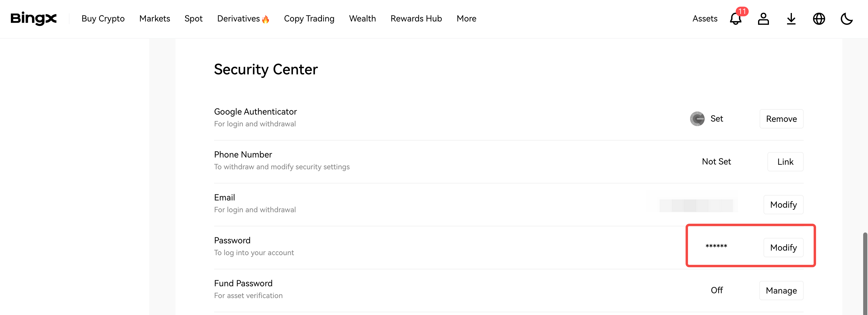Go to the Spot menu
868x315 pixels.
pos(193,18)
